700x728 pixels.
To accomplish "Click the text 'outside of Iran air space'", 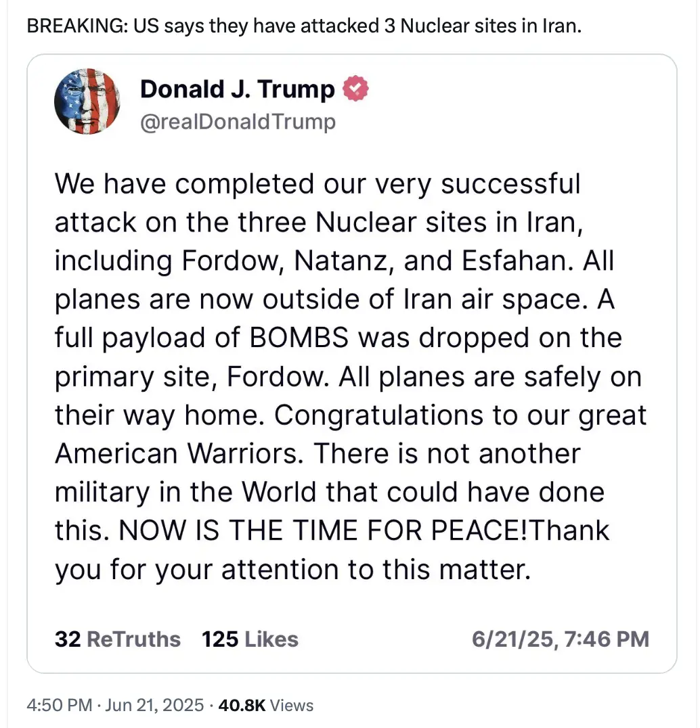I will click(421, 300).
